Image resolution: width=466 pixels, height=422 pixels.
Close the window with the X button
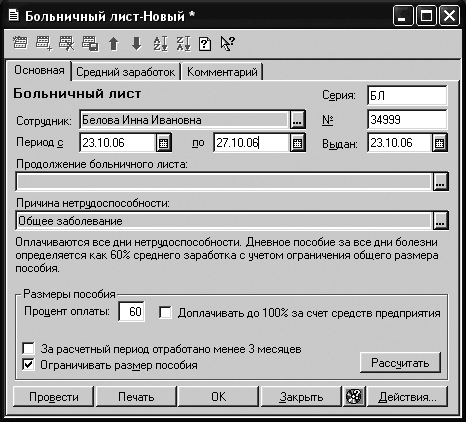[x=449, y=16]
